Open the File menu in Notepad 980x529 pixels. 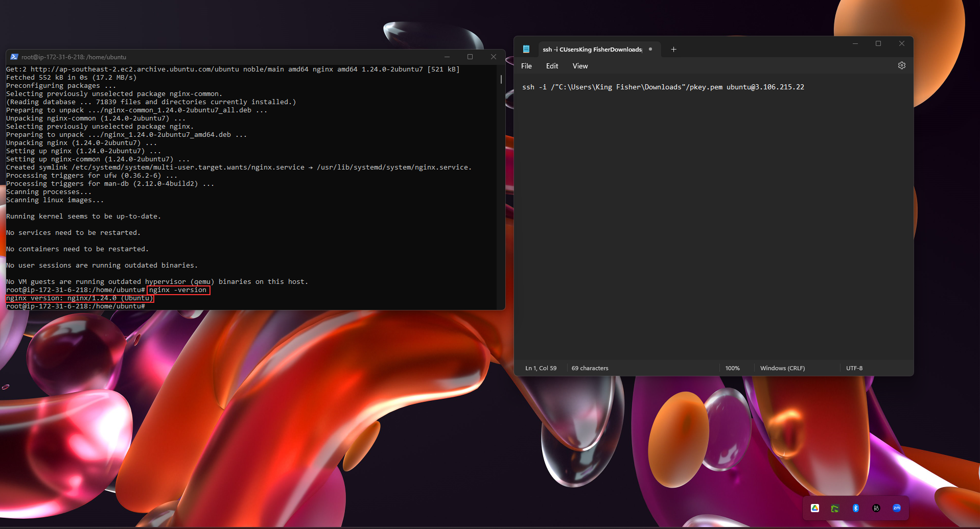click(526, 66)
